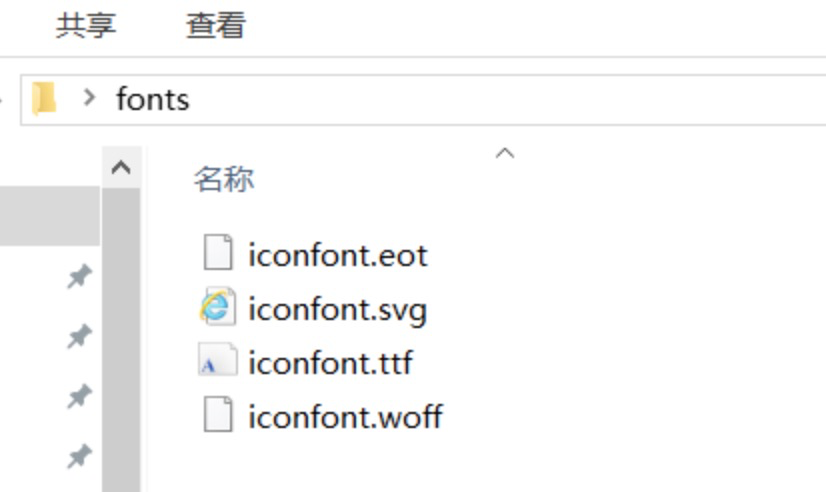Click the Internet Explorer icon for iconfont.svg
Viewport: 826px width, 492px height.
pyautogui.click(x=218, y=308)
